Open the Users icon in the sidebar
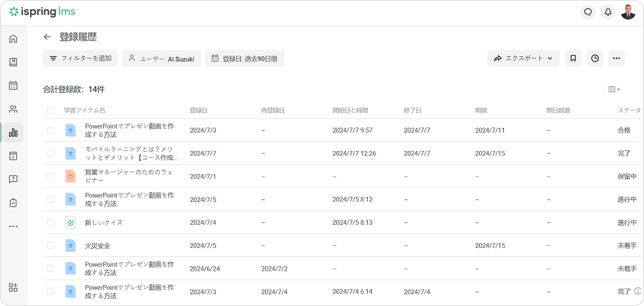 [13, 109]
